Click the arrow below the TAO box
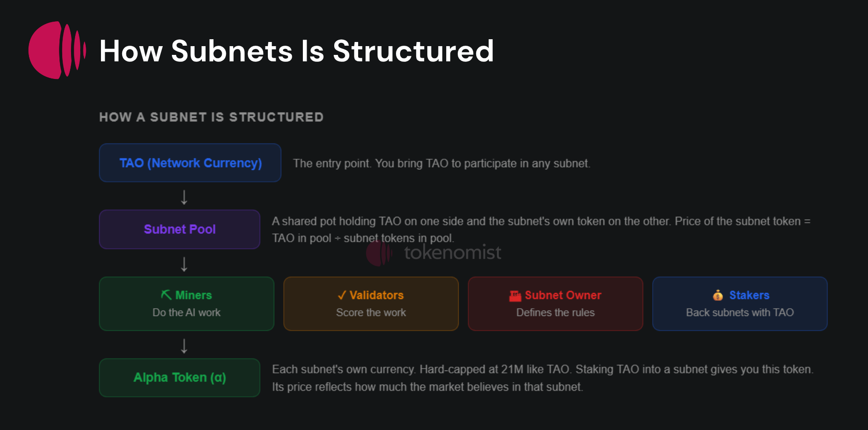Viewport: 868px width, 430px height. pyautogui.click(x=184, y=197)
